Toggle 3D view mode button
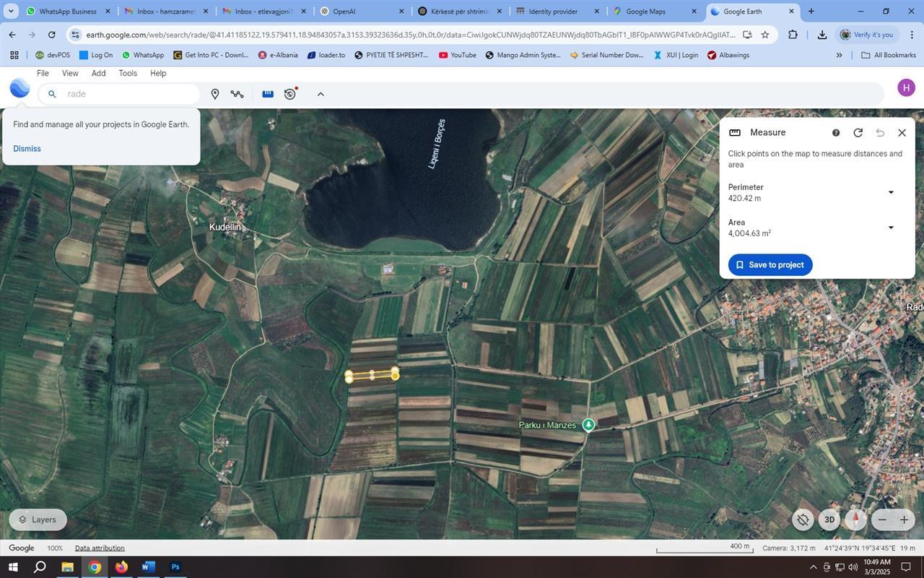This screenshot has height=578, width=924. [829, 519]
